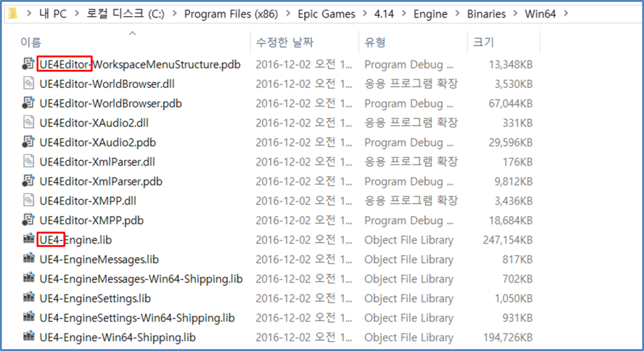
Task: Expand the chevron after the folder icon
Action: click(x=29, y=13)
